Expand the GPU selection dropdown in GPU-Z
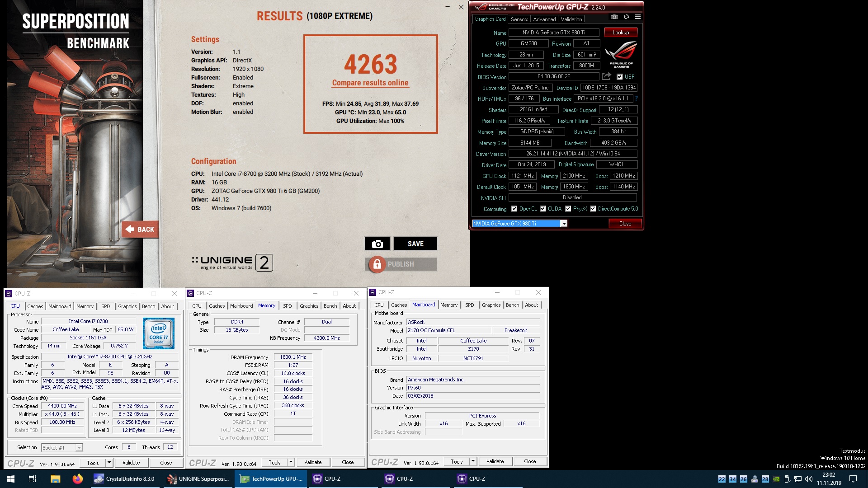 coord(564,224)
